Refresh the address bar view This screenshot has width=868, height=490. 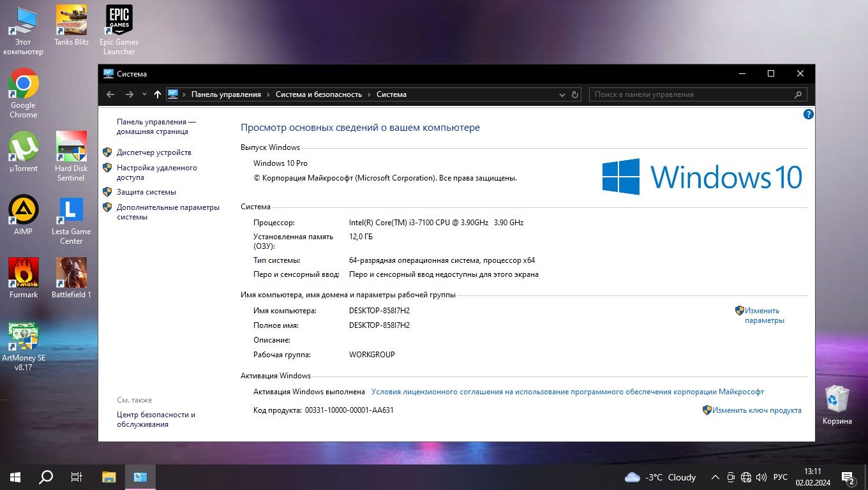575,94
